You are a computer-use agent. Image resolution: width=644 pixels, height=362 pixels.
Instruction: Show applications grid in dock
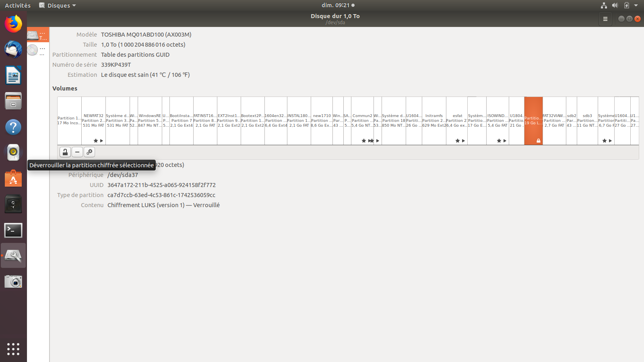pyautogui.click(x=13, y=349)
